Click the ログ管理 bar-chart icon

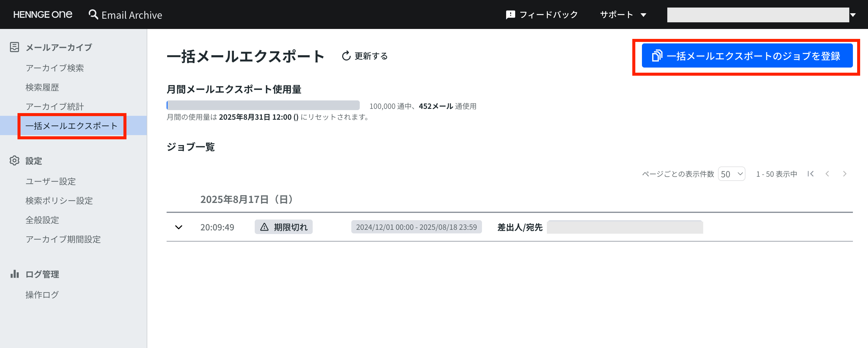14,274
